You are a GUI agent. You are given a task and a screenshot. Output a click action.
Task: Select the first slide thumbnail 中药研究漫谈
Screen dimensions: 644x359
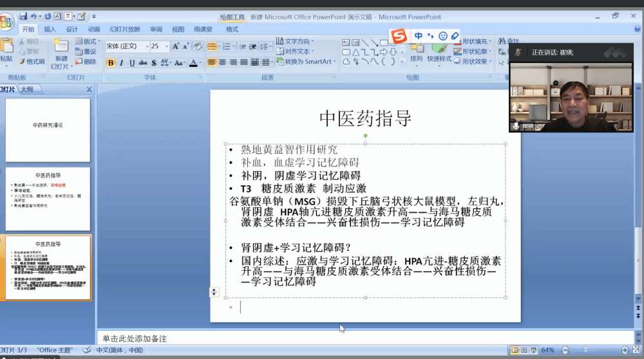pyautogui.click(x=48, y=130)
